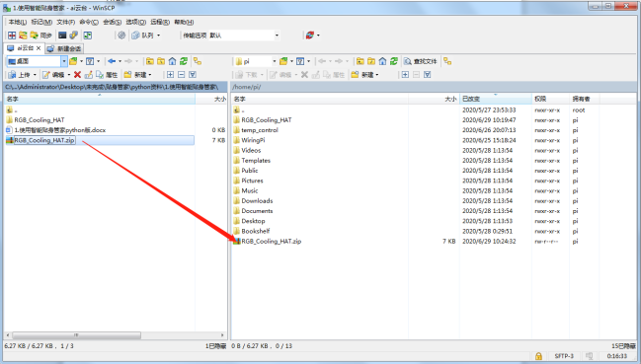Open the 标记(M) menu
The image size is (641, 364).
coord(41,22)
